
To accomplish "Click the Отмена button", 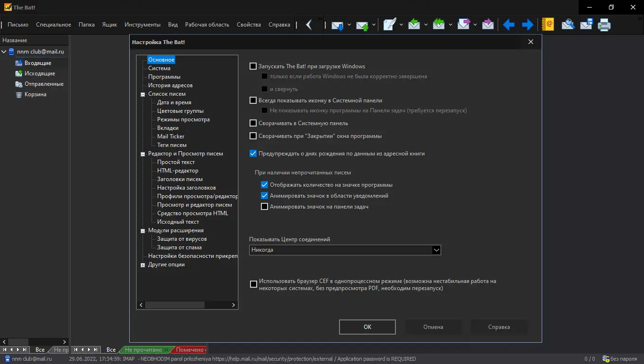I will tap(433, 327).
